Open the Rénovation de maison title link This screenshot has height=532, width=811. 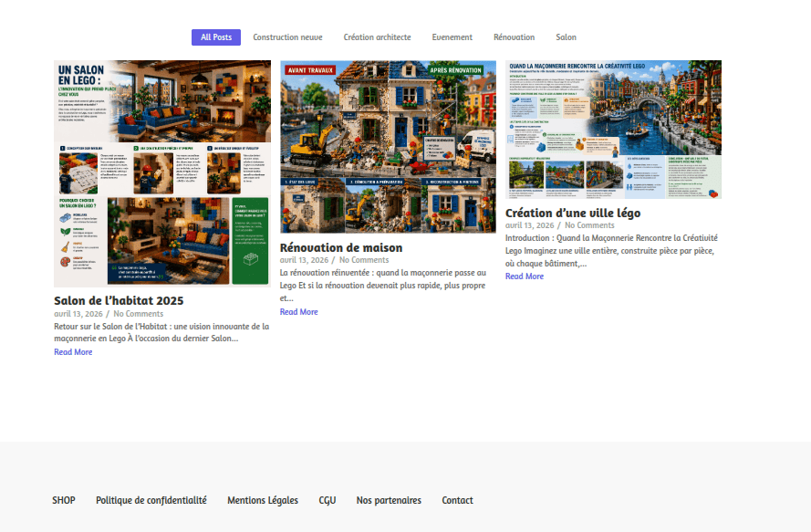point(341,248)
